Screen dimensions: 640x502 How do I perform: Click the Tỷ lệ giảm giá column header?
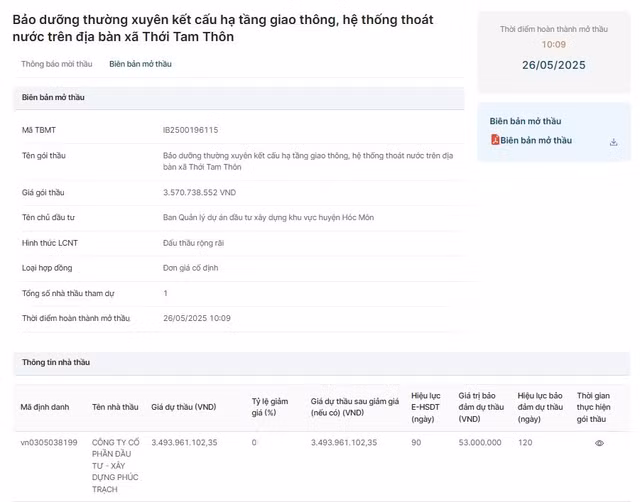[x=264, y=407]
